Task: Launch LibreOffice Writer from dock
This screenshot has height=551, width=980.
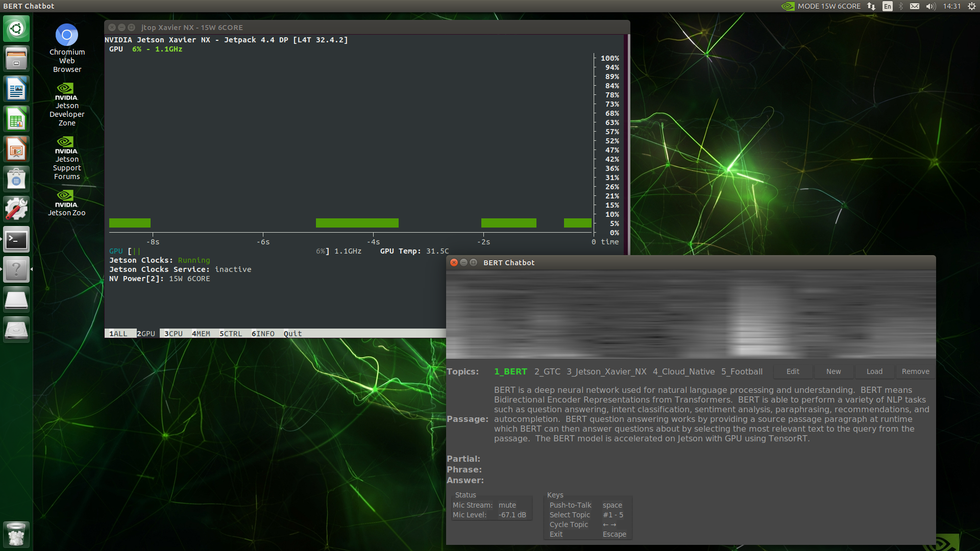Action: pos(16,89)
